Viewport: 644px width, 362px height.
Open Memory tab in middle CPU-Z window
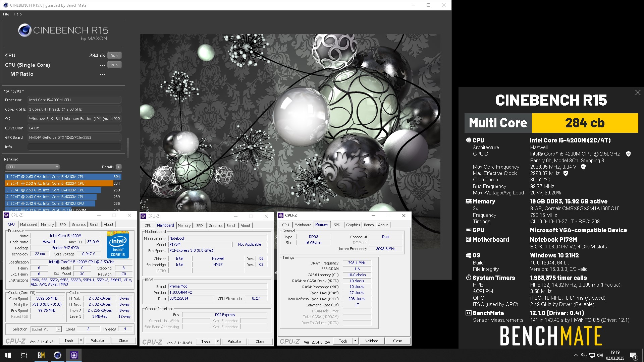pos(184,226)
